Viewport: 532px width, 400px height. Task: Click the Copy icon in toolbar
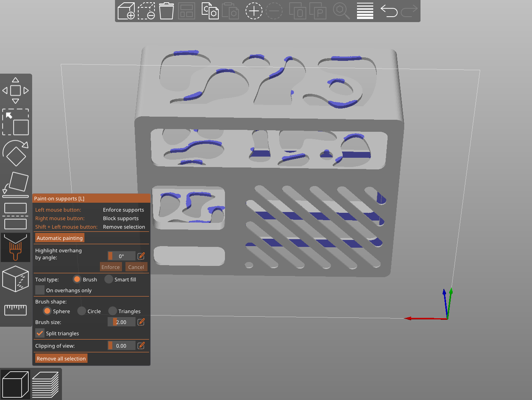tap(210, 11)
